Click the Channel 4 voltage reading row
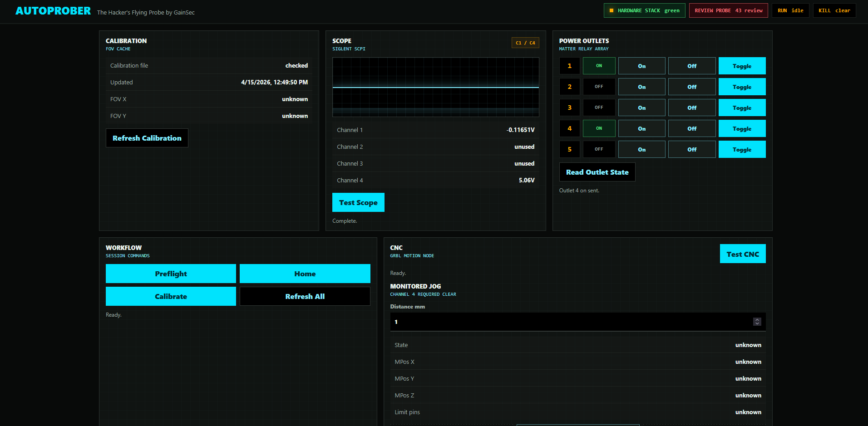Viewport: 868px width, 426px height. [435, 180]
